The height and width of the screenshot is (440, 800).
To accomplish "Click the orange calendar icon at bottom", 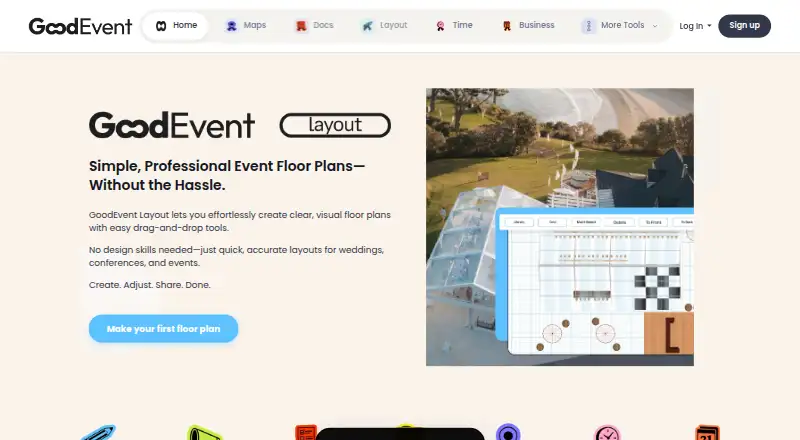I will pyautogui.click(x=707, y=433).
